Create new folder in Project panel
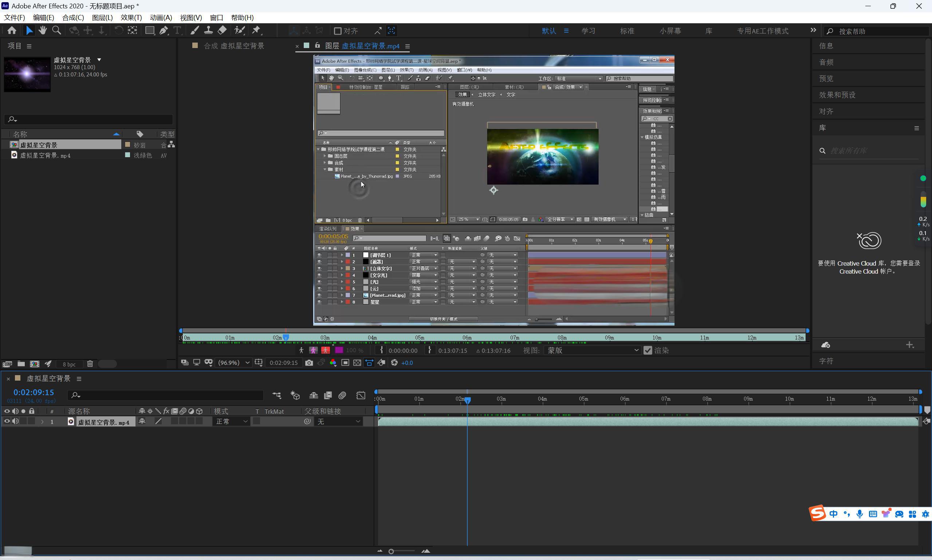 (x=21, y=364)
